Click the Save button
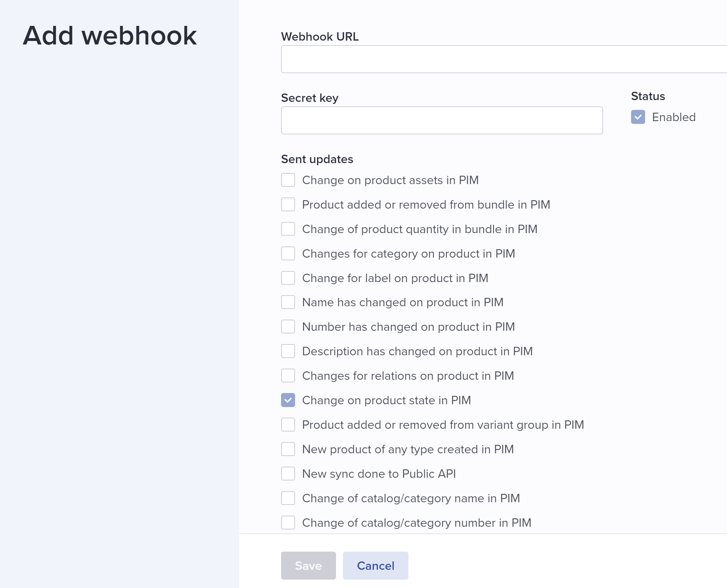 point(308,566)
